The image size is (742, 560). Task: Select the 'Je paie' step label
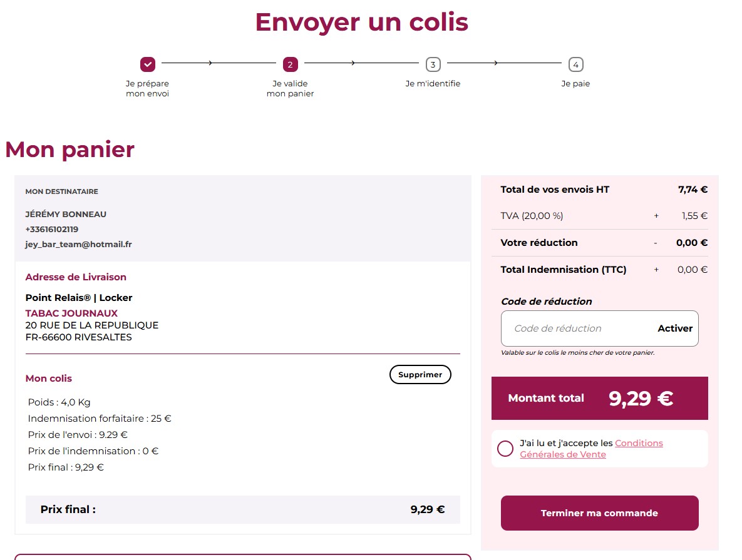575,83
